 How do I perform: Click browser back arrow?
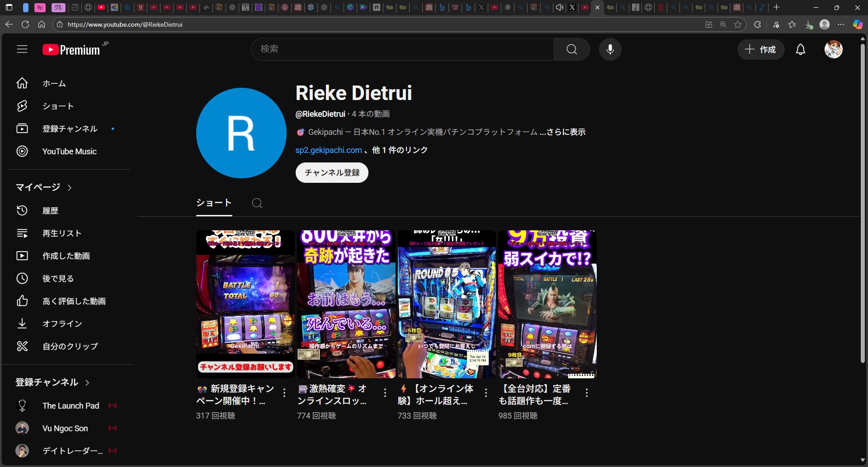pyautogui.click(x=9, y=24)
